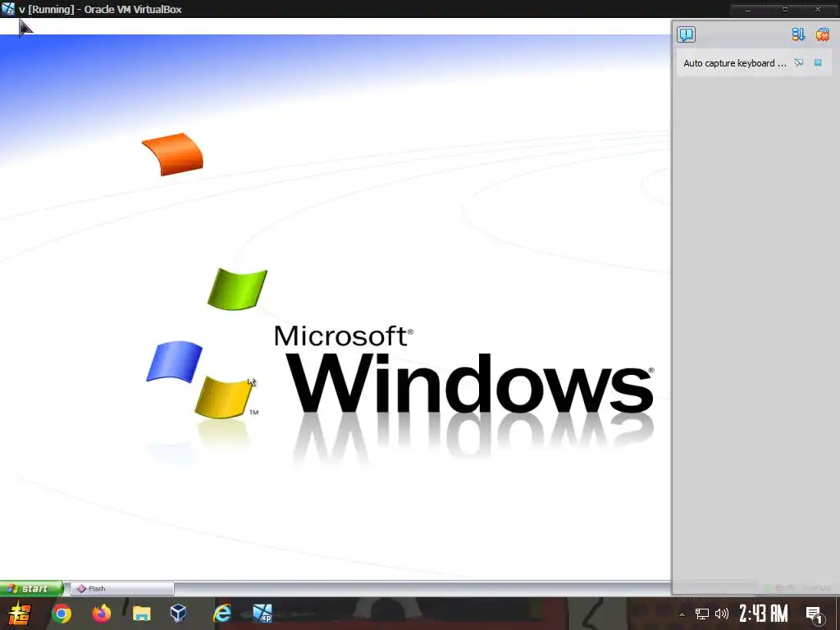Close the VirtualBox VM window
Image resolution: width=840 pixels, height=630 pixels.
click(x=818, y=10)
